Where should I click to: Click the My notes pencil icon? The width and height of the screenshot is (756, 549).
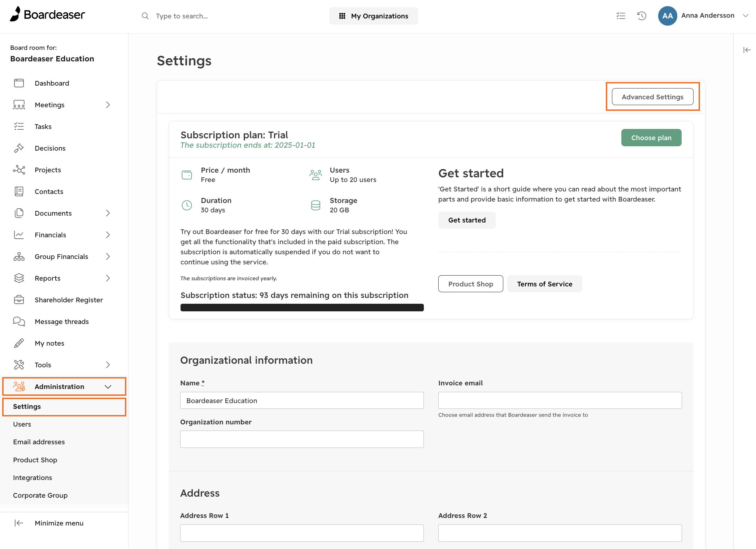(19, 343)
